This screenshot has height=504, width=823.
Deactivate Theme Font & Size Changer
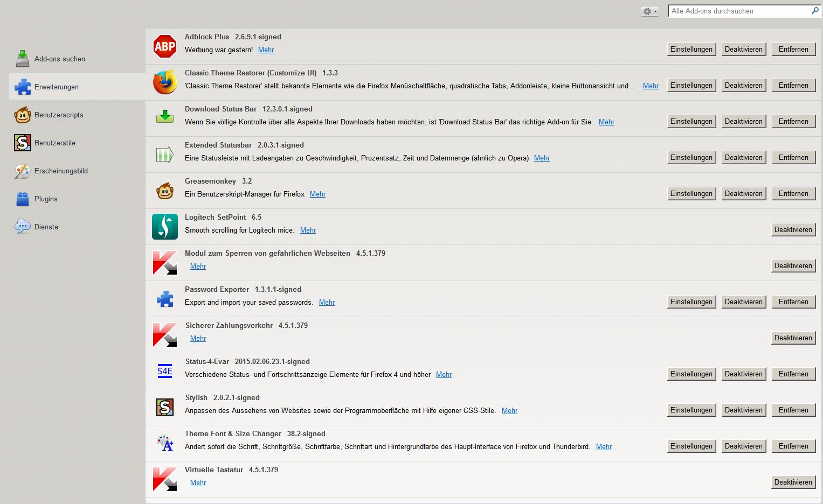pyautogui.click(x=744, y=446)
